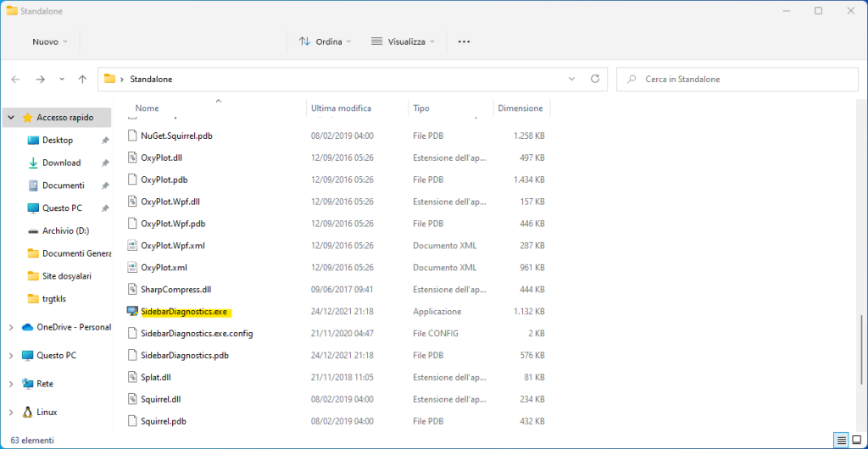Sort files by Ultima modifica column
The width and height of the screenshot is (868, 449).
341,108
